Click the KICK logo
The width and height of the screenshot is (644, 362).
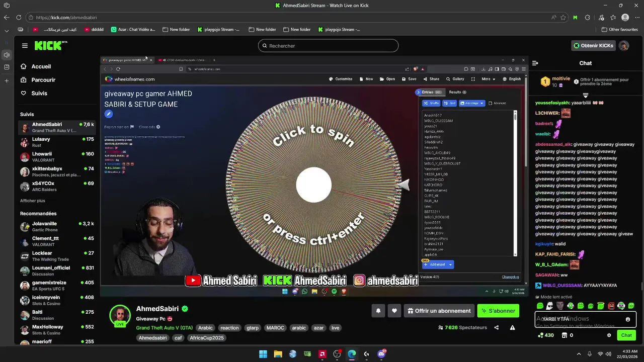click(50, 46)
